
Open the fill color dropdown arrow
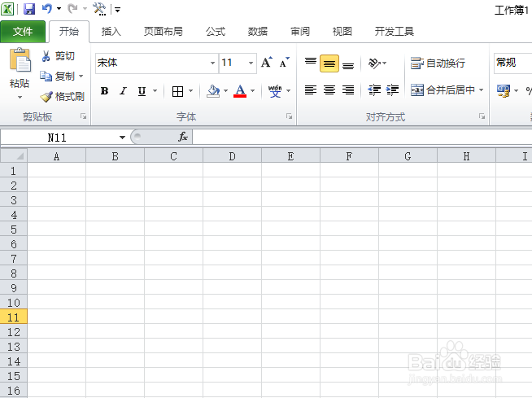pos(225,91)
